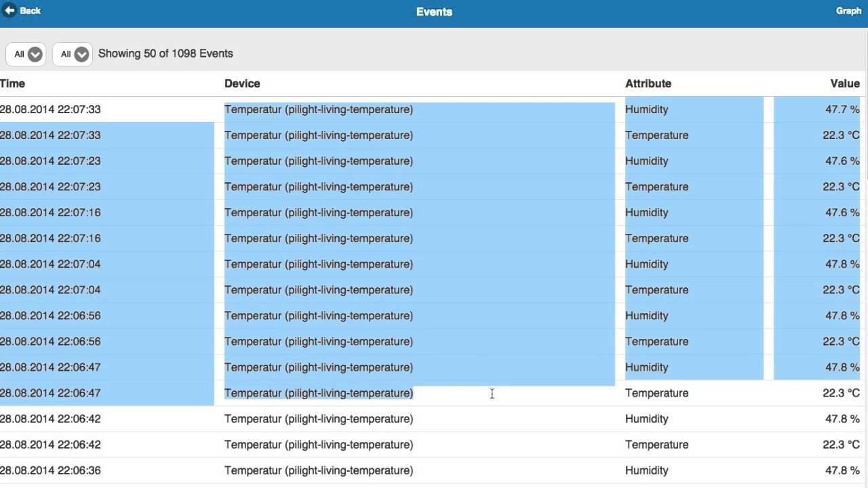
Task: Click the first row timestamp 22:07:33
Action: coord(50,109)
